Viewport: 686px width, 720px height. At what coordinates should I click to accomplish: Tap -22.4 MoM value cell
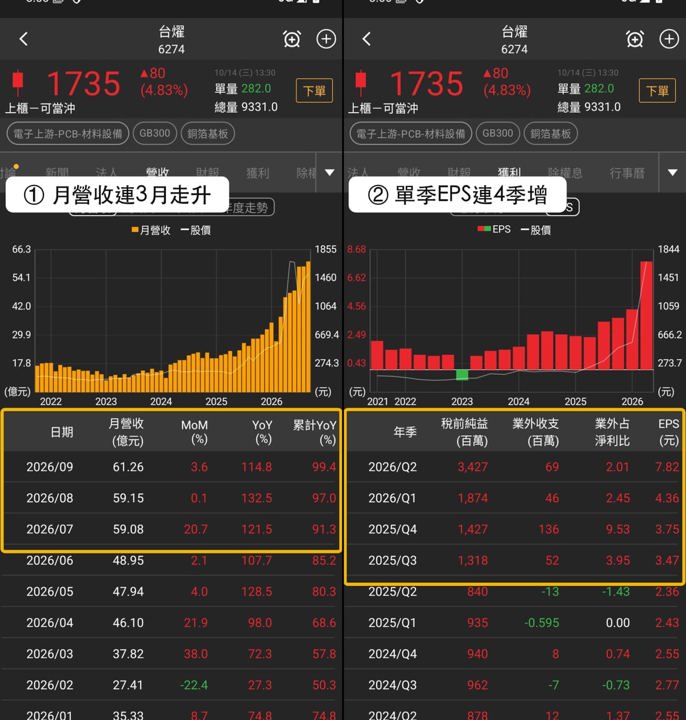(194, 685)
